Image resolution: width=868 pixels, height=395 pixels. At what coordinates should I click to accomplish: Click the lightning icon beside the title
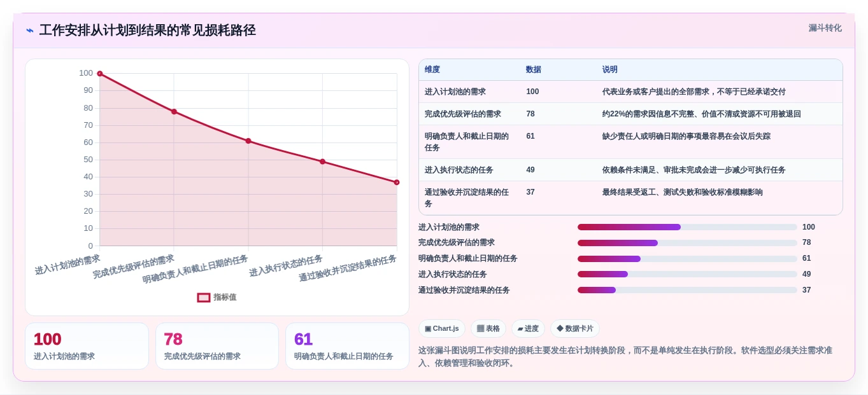30,31
